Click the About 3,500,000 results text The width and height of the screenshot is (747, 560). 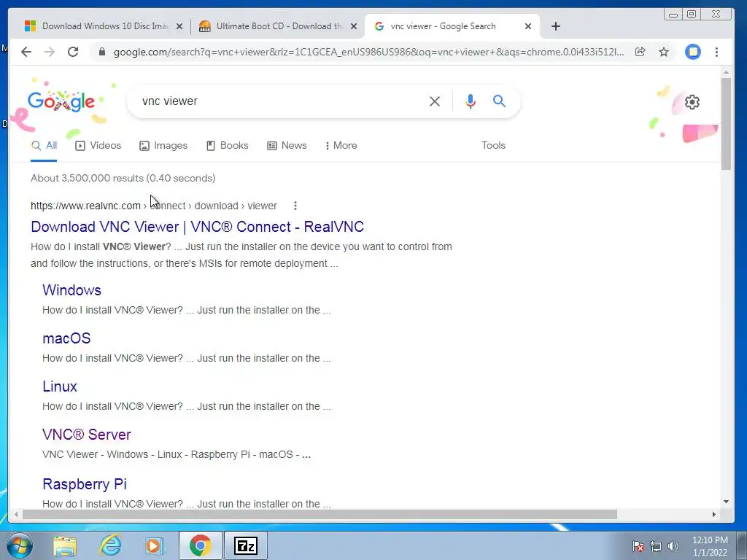123,178
